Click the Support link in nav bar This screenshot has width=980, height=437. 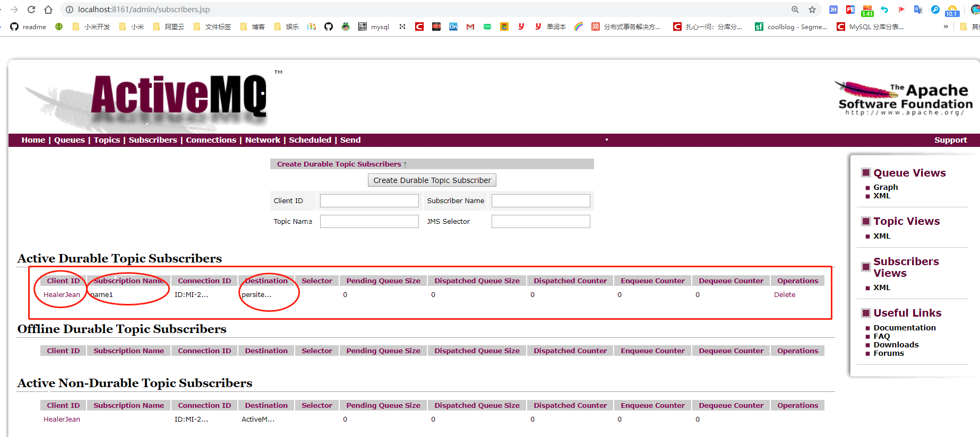[950, 140]
